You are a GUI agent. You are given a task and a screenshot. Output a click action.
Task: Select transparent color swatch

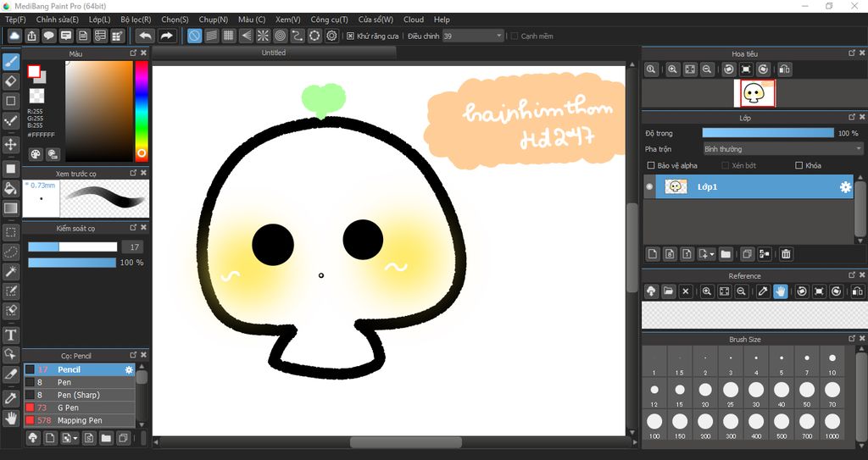[x=36, y=96]
